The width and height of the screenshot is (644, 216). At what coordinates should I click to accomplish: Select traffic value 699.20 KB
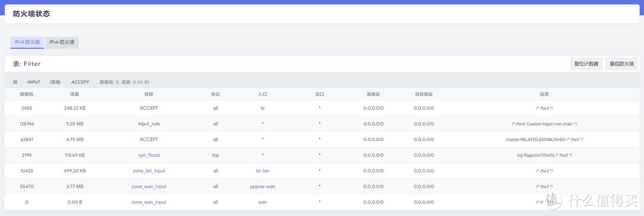click(x=75, y=171)
